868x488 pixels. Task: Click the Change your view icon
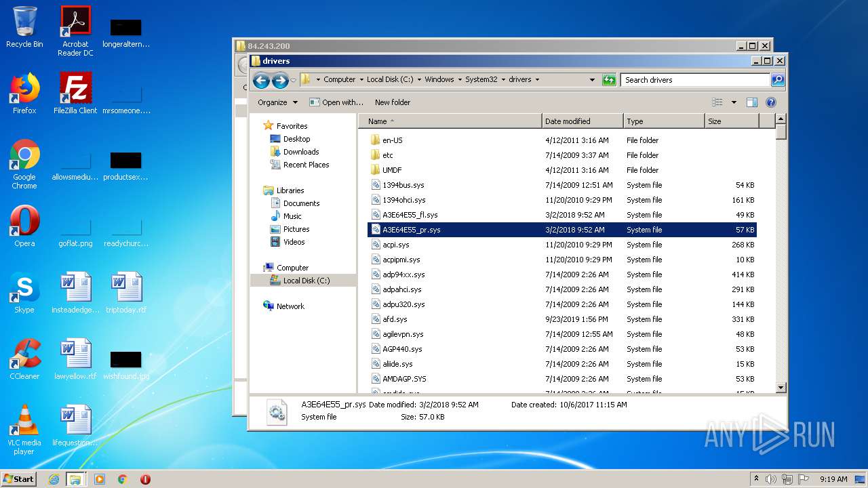click(x=717, y=102)
